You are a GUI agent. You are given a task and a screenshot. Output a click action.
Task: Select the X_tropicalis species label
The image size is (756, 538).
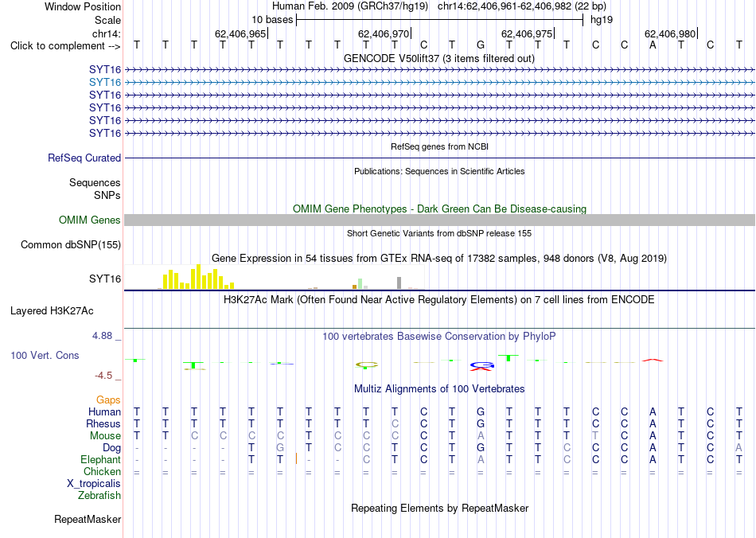94,484
